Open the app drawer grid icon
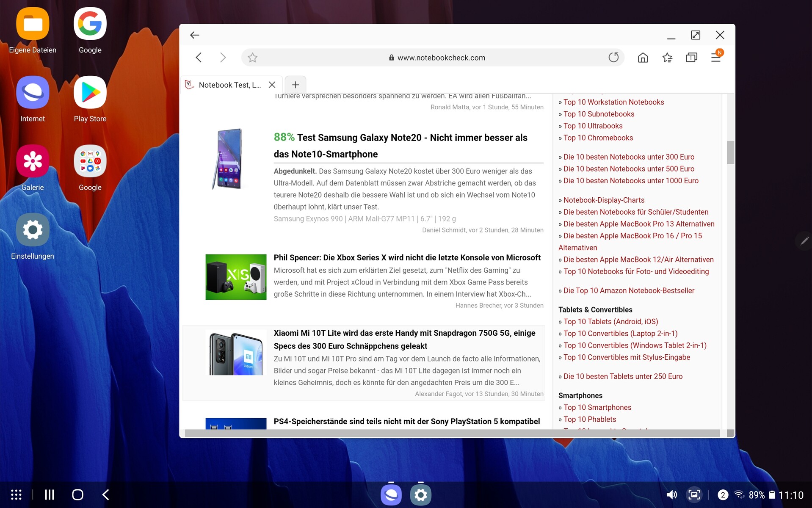This screenshot has width=812, height=508. 16,494
